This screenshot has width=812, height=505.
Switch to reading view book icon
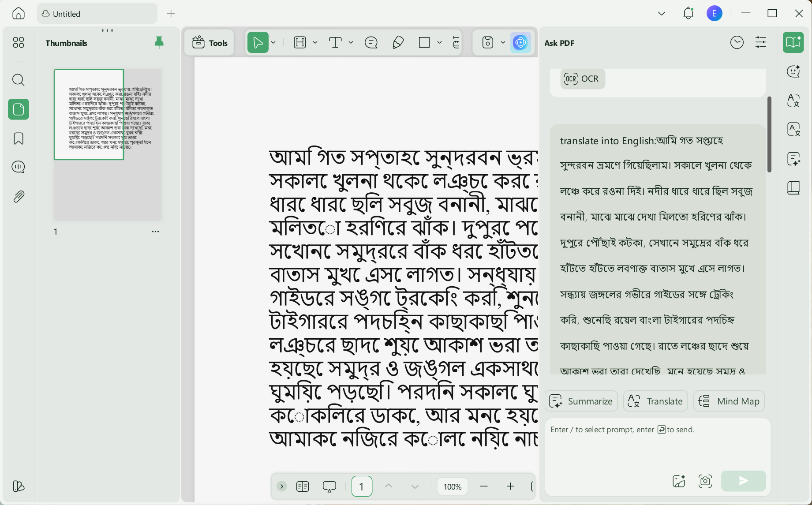tap(303, 486)
